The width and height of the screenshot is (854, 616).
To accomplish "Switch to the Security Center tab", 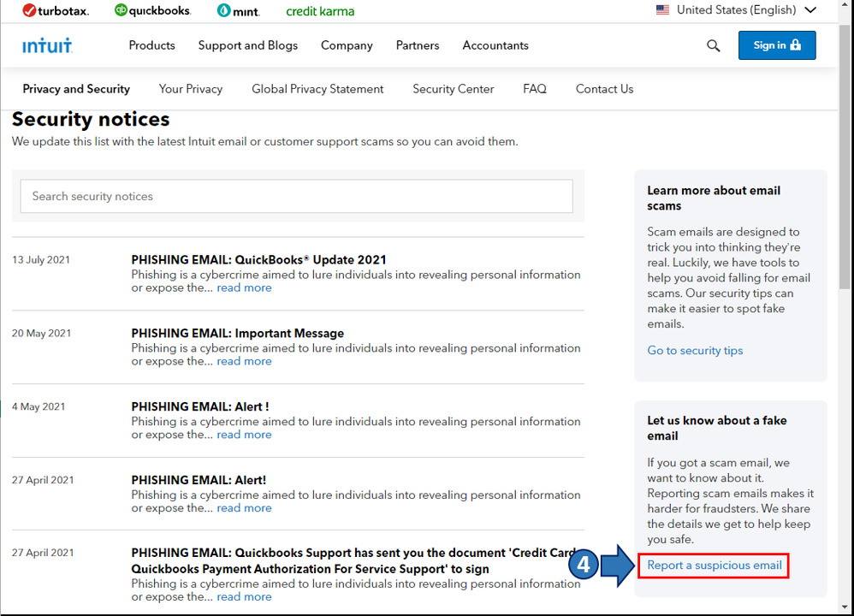I will [454, 89].
